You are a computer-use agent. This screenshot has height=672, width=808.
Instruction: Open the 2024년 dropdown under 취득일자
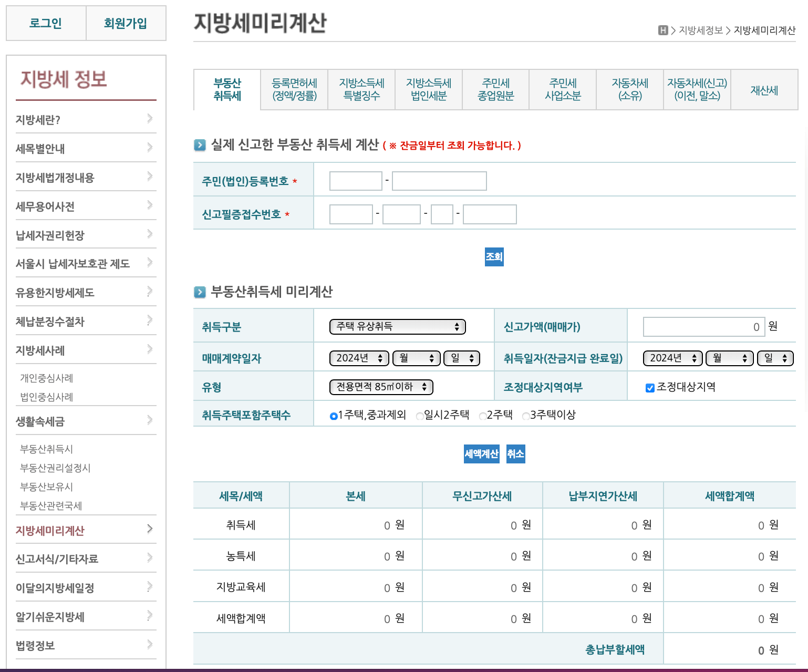pos(672,358)
